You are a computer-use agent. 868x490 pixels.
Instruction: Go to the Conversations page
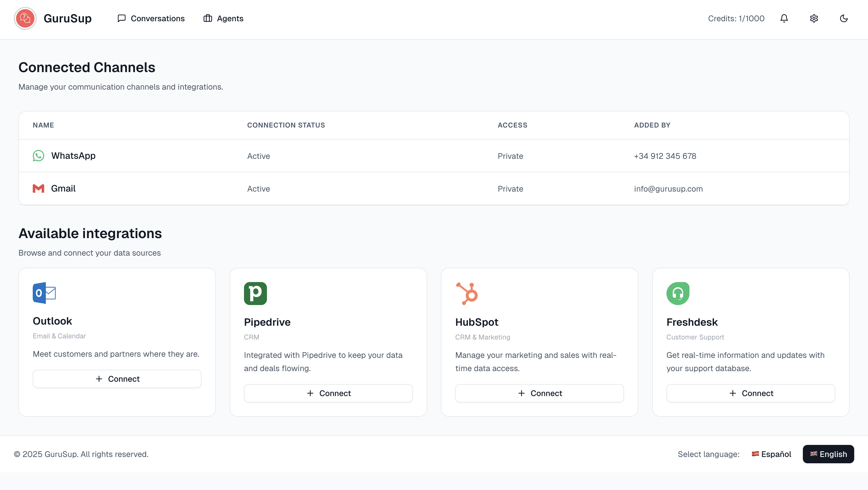(151, 19)
